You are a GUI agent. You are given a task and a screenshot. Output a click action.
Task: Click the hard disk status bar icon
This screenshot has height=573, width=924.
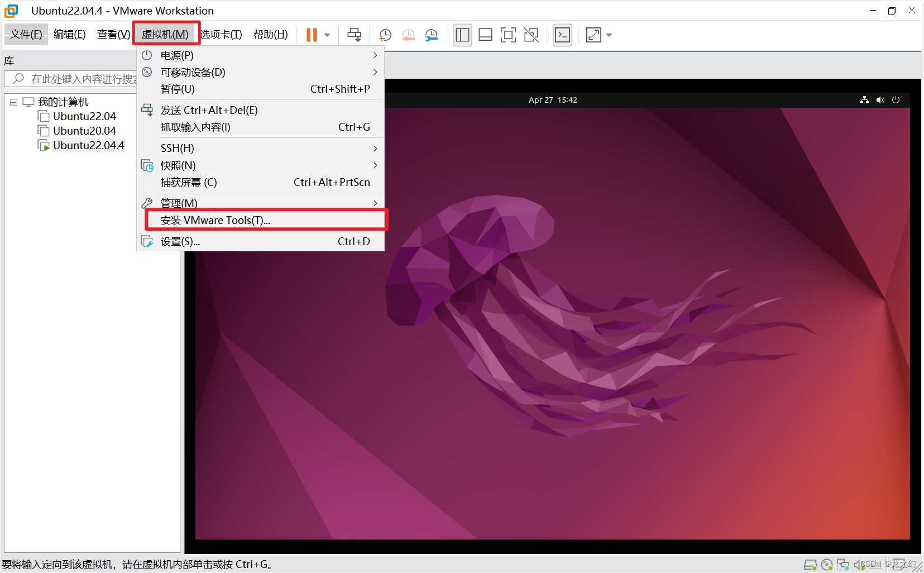pyautogui.click(x=810, y=565)
